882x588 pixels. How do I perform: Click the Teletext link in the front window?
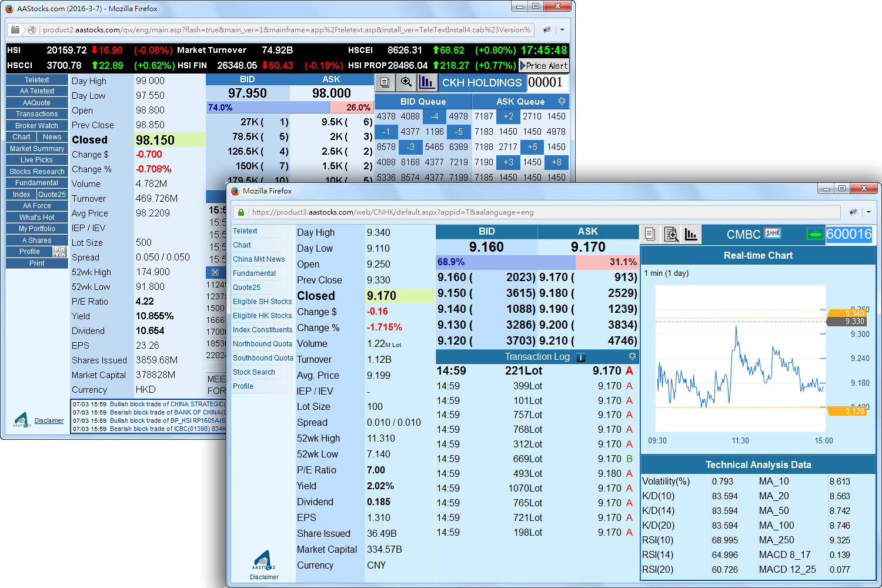(245, 231)
